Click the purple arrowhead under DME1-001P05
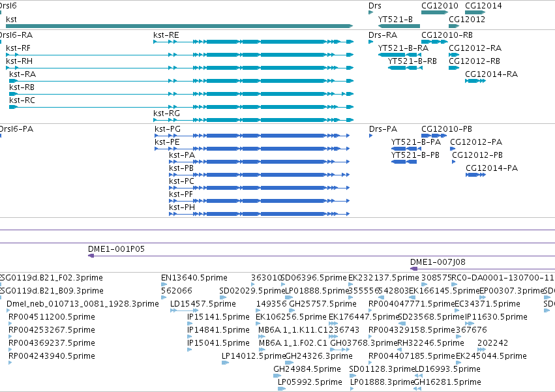This screenshot has height=392, width=555. click(91, 256)
